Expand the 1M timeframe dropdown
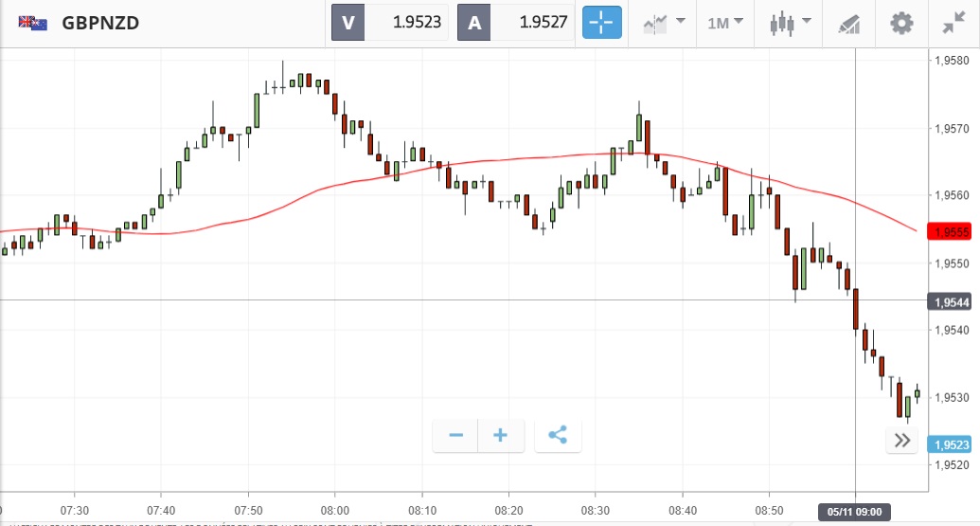This screenshot has height=526, width=980. click(x=725, y=23)
